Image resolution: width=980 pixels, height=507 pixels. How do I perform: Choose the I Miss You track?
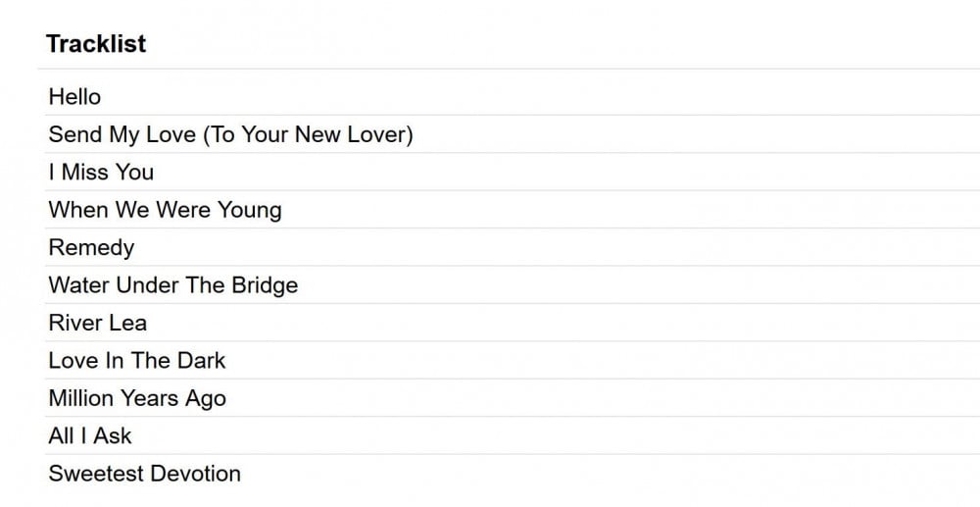101,173
